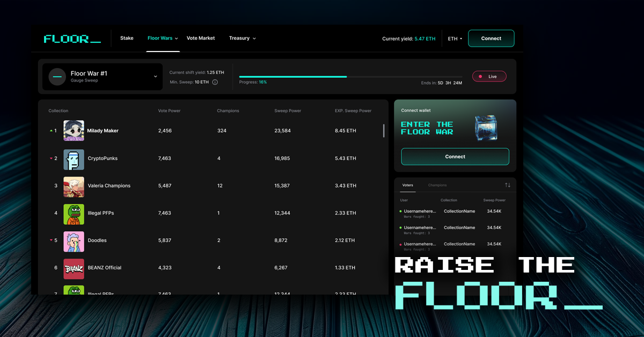Click the BEANZ Official logo thumbnail
This screenshot has width=644, height=337.
74,268
